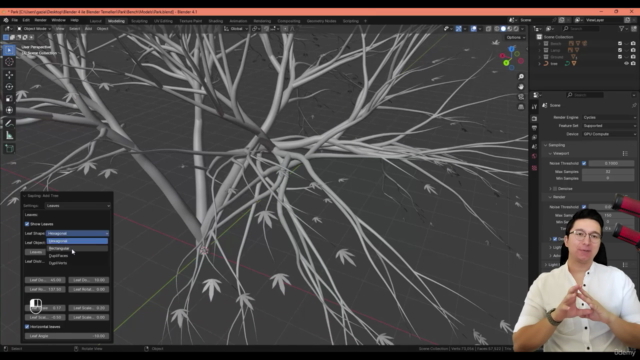Open the Tool properties tab
This screenshot has width=640, height=360.
coord(534,107)
